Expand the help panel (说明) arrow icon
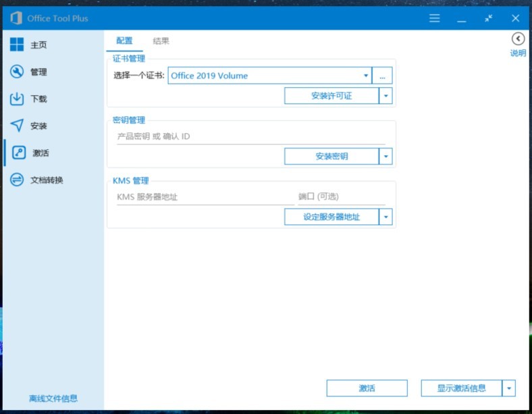Image resolution: width=532 pixels, height=414 pixels. tap(518, 39)
